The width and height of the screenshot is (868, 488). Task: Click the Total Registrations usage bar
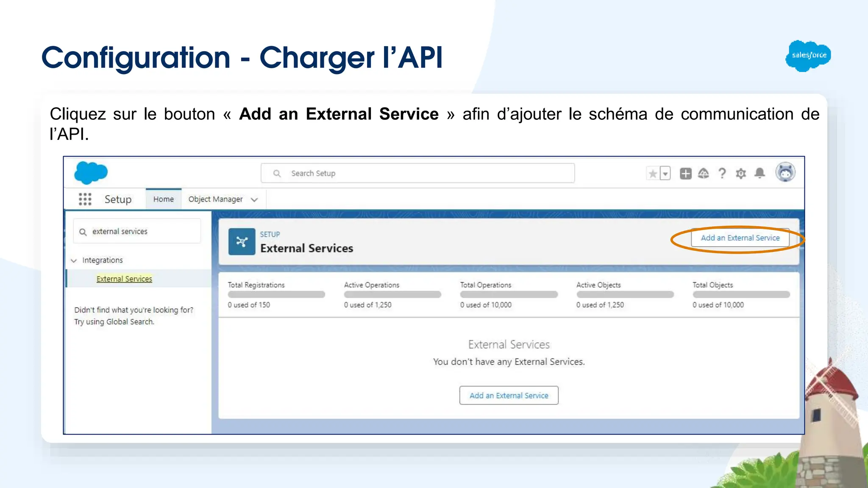point(276,294)
